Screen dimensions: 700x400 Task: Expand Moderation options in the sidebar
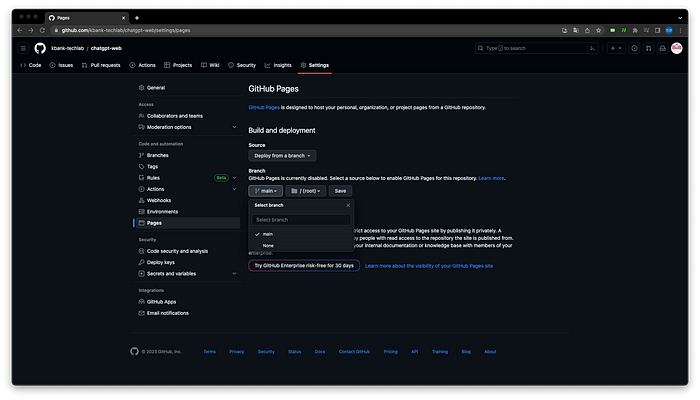click(168, 127)
